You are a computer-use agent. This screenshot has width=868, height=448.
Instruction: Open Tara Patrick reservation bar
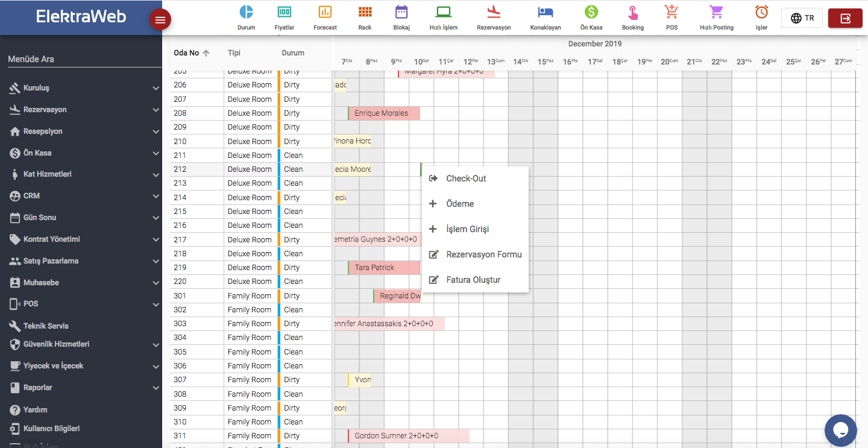coord(384,268)
